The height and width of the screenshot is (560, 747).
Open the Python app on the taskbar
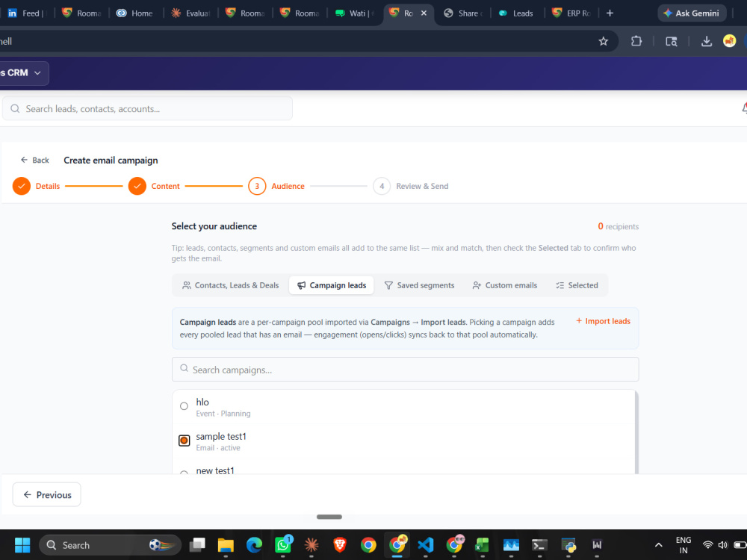[568, 545]
